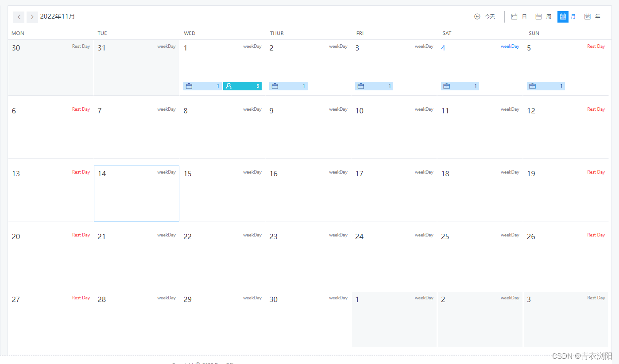Click date number 9
The width and height of the screenshot is (619, 364).
click(271, 111)
